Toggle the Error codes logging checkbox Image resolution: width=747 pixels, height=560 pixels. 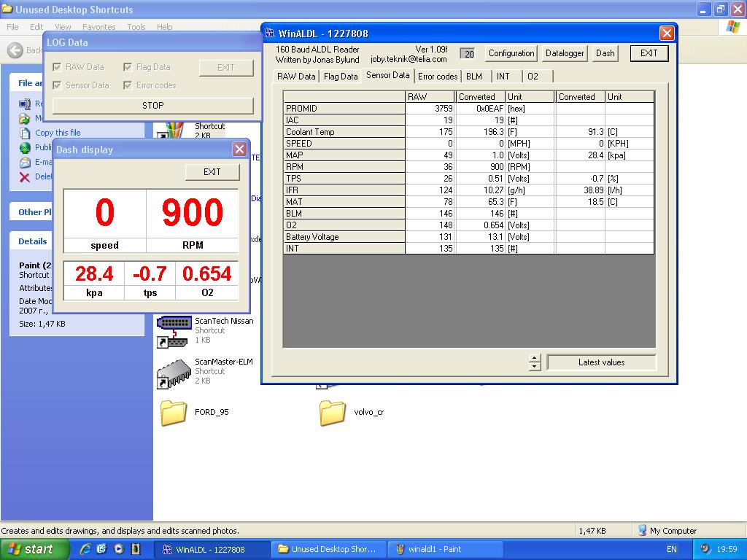coord(128,85)
